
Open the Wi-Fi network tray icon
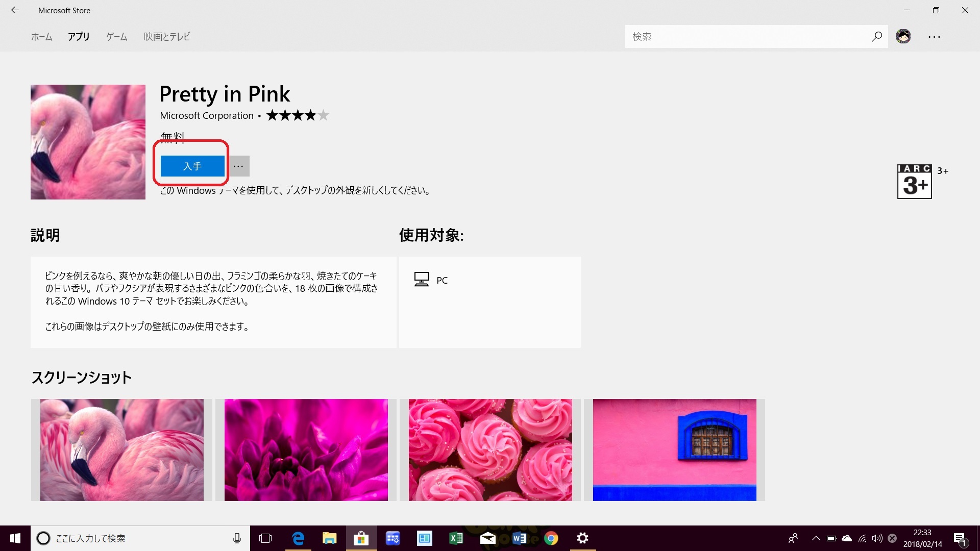(862, 538)
